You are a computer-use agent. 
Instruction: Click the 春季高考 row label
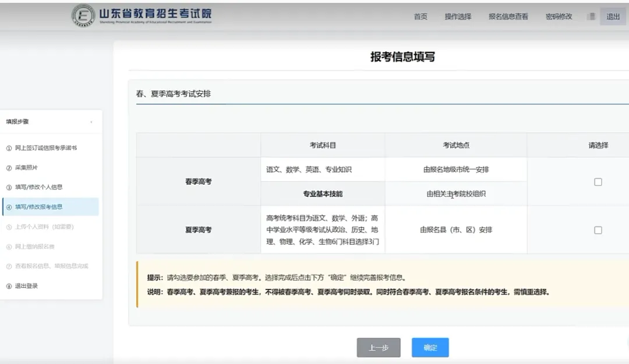tap(198, 181)
